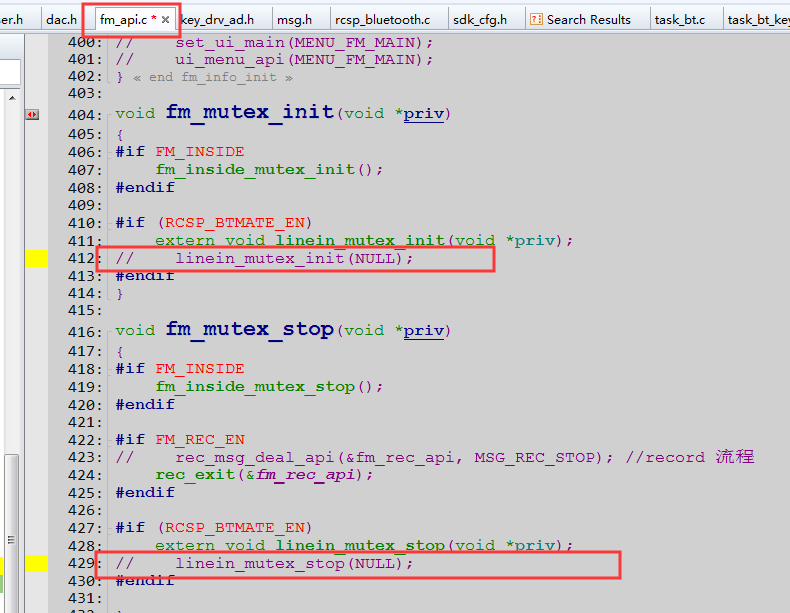Viewport: 790px width, 613px height.
Task: Click RCSP_BTMATE_EN macro on line 427
Action: [x=235, y=528]
